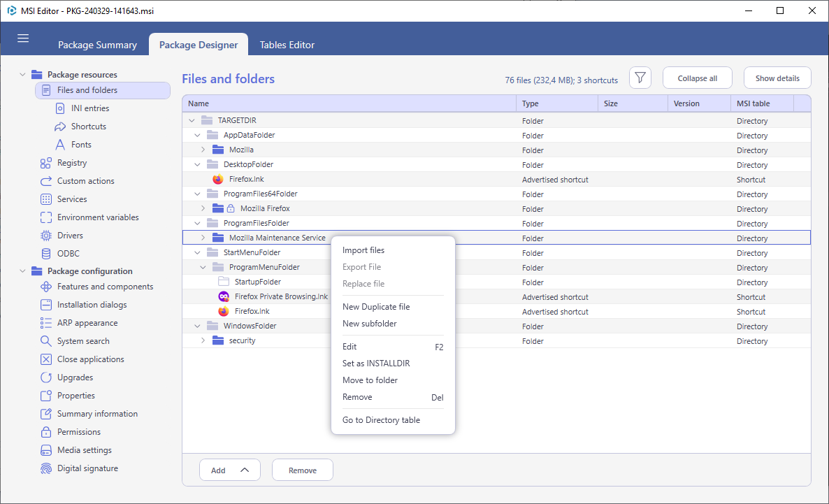Select Remove in the context menu
This screenshot has width=829, height=504.
[393, 397]
